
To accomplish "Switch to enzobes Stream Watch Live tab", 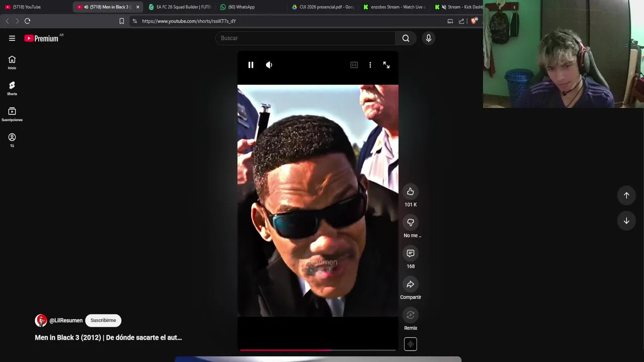I will click(x=395, y=7).
